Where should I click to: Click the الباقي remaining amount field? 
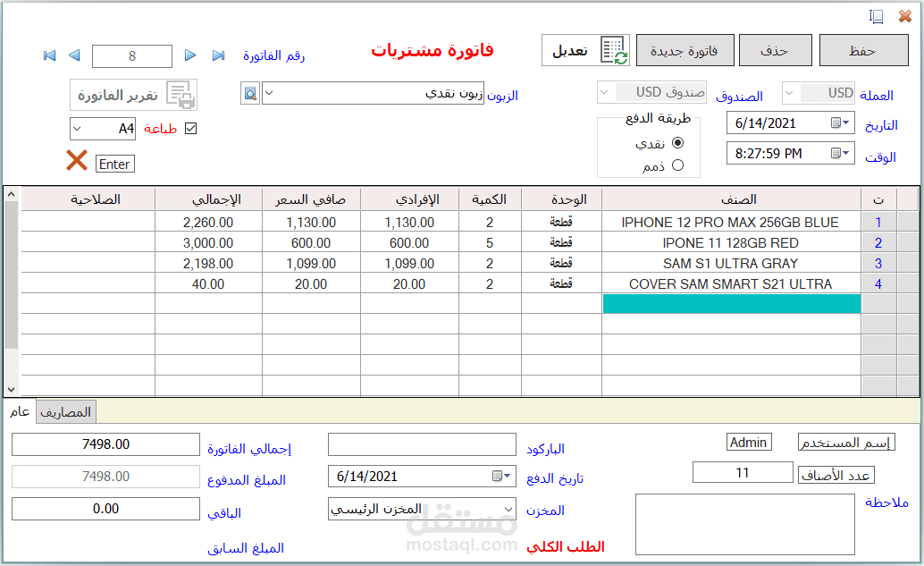coord(106,509)
